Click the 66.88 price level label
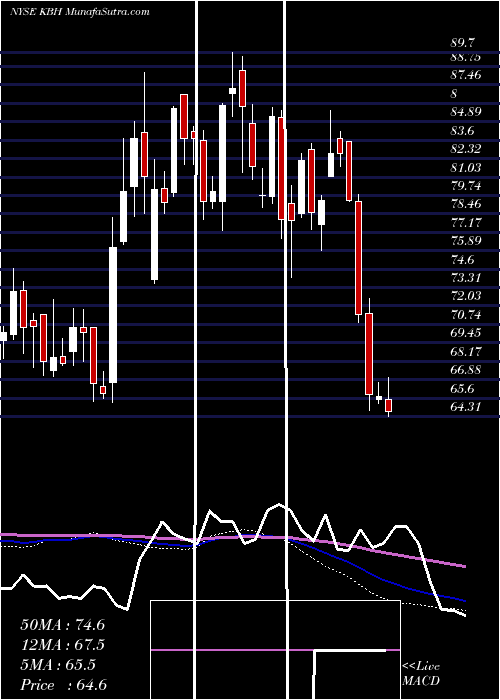 click(x=466, y=370)
